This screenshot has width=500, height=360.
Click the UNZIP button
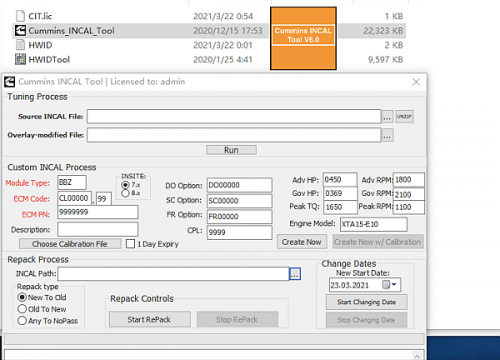pyautogui.click(x=404, y=116)
